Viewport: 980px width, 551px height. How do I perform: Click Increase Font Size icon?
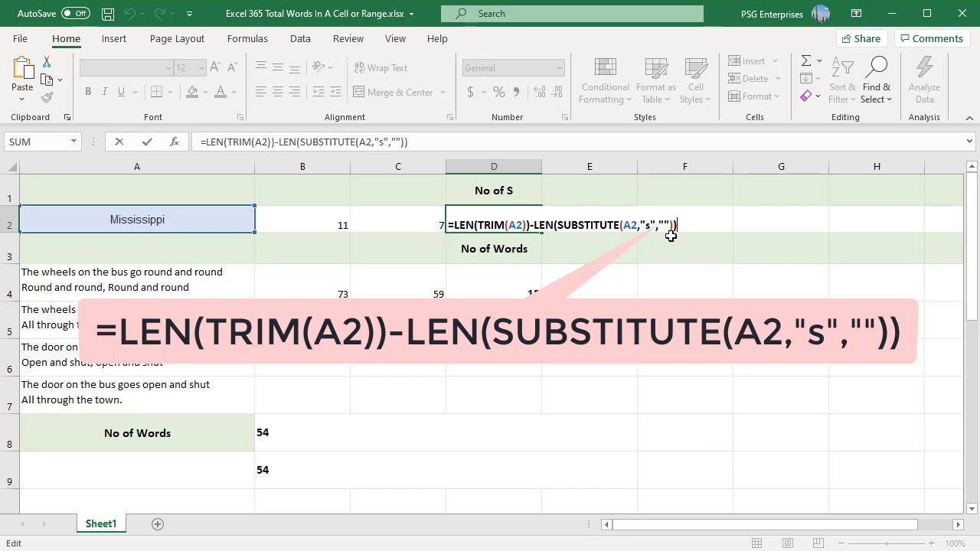(215, 68)
